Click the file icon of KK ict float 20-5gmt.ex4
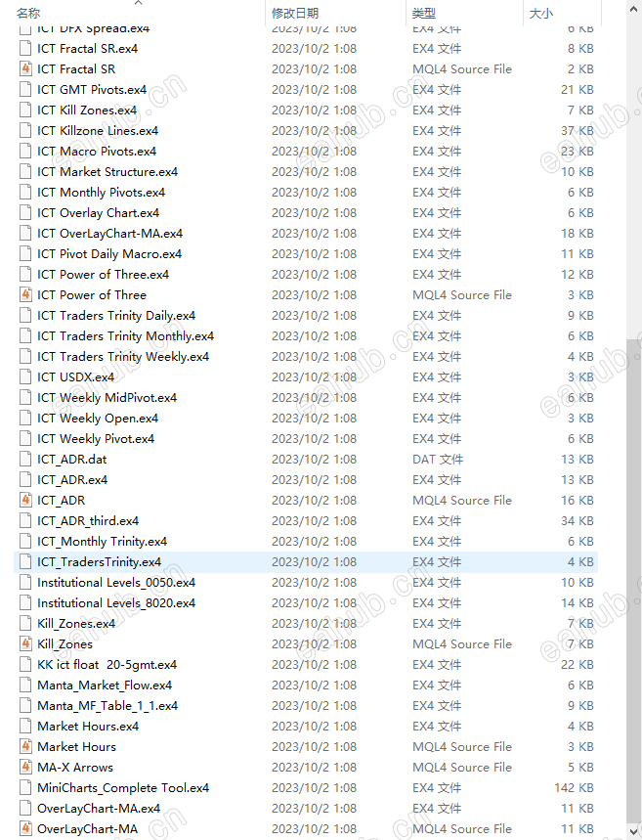The width and height of the screenshot is (642, 840). pyautogui.click(x=25, y=664)
